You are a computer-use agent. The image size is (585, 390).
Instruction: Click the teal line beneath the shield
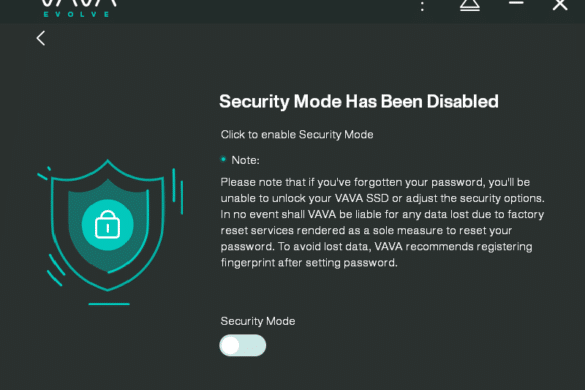coord(109,304)
